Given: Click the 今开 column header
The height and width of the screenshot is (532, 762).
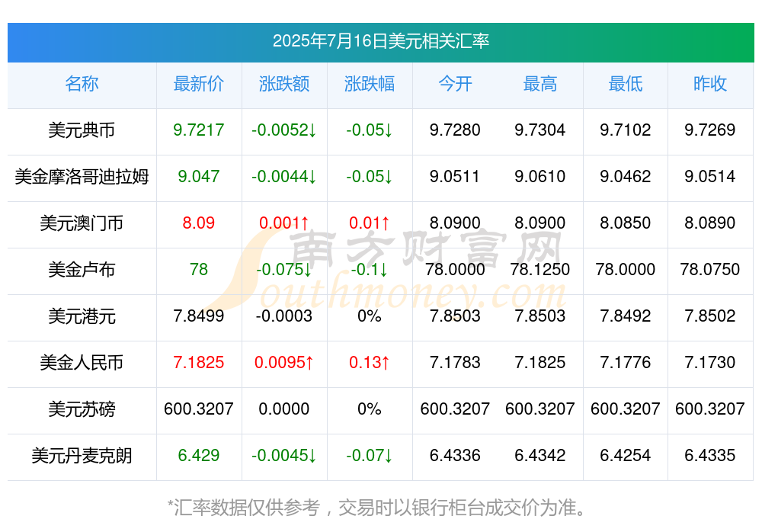Looking at the screenshot, I should [x=455, y=84].
